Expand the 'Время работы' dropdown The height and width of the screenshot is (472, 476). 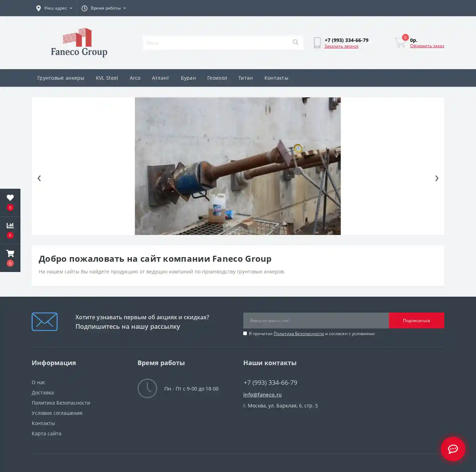point(104,8)
